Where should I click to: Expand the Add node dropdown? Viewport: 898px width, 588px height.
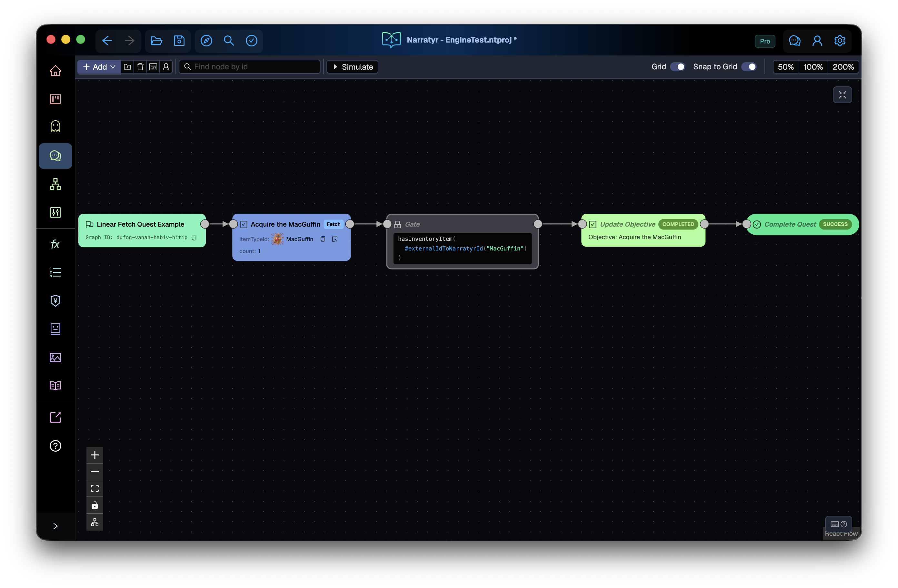click(x=99, y=67)
